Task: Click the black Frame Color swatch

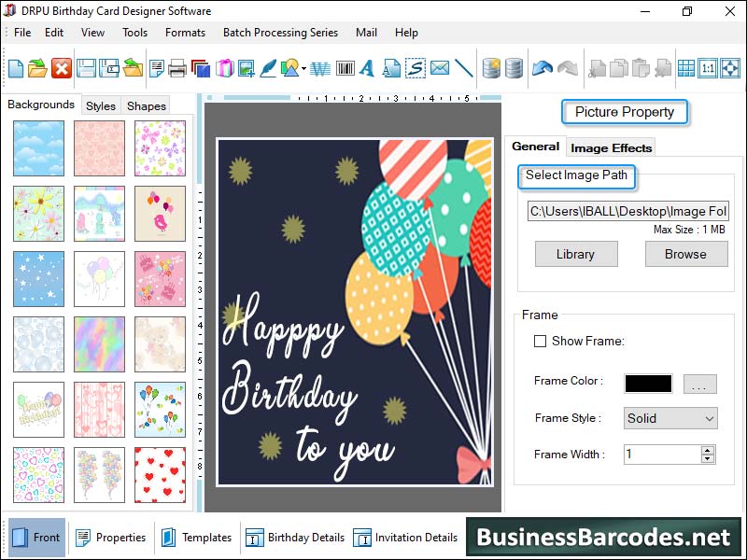Action: 648,384
